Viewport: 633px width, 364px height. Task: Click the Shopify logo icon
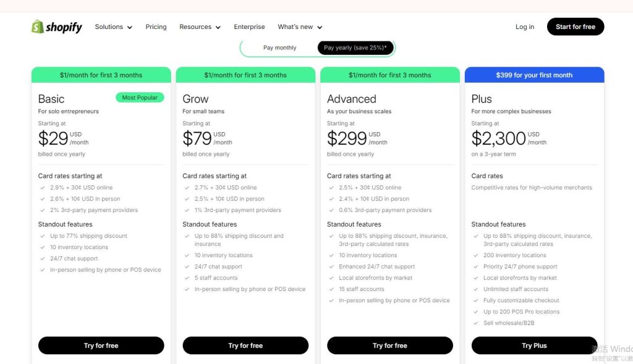[38, 26]
